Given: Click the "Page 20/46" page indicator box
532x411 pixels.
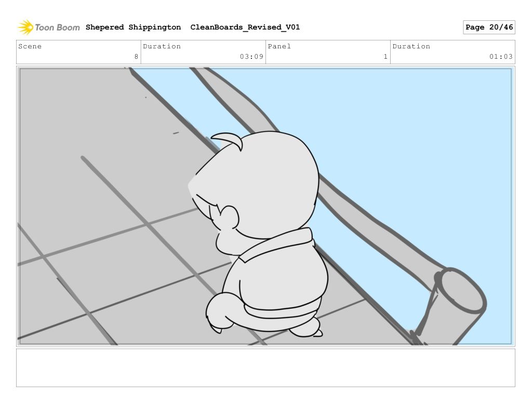Looking at the screenshot, I should click(488, 28).
